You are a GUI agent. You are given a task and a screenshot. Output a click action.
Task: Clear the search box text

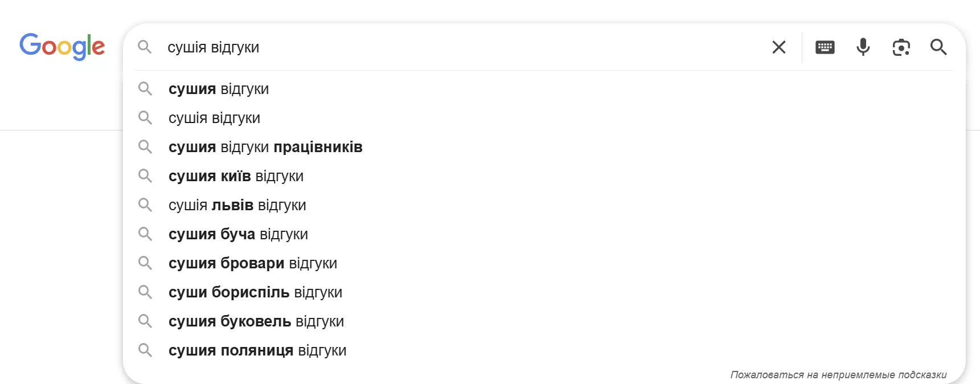778,47
